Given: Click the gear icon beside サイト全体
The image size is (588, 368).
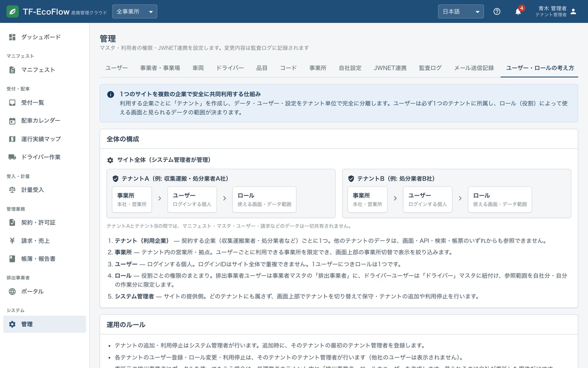Looking at the screenshot, I should click(x=110, y=160).
